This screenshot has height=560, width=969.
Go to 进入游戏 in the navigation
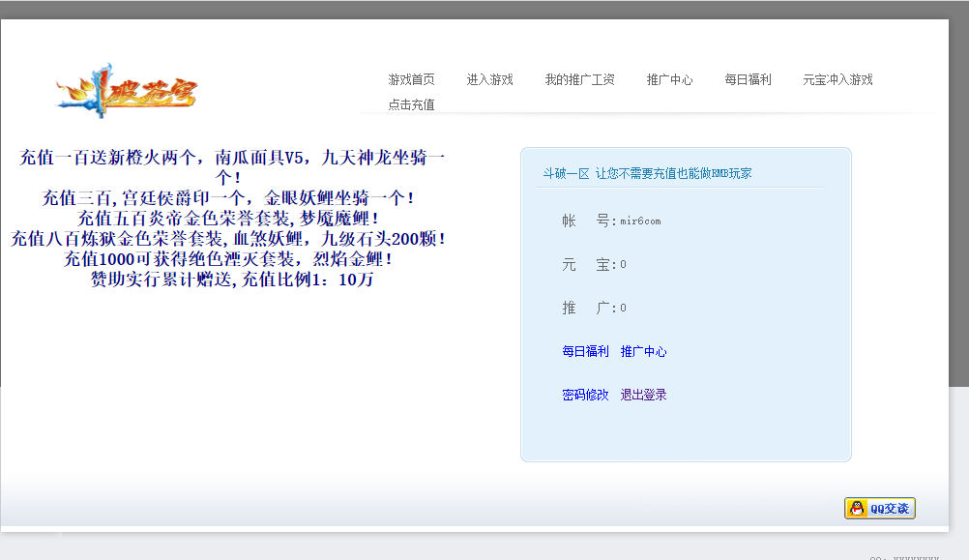coord(489,79)
